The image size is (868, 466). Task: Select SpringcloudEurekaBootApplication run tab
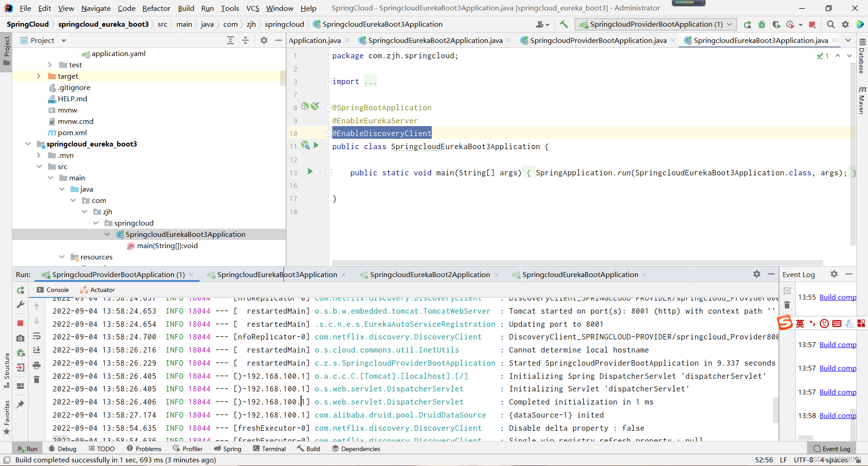[x=580, y=274]
